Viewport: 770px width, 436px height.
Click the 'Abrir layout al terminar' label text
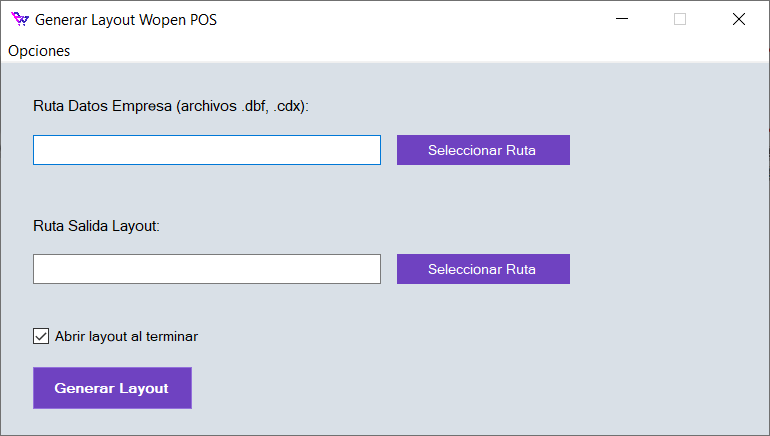pos(126,336)
